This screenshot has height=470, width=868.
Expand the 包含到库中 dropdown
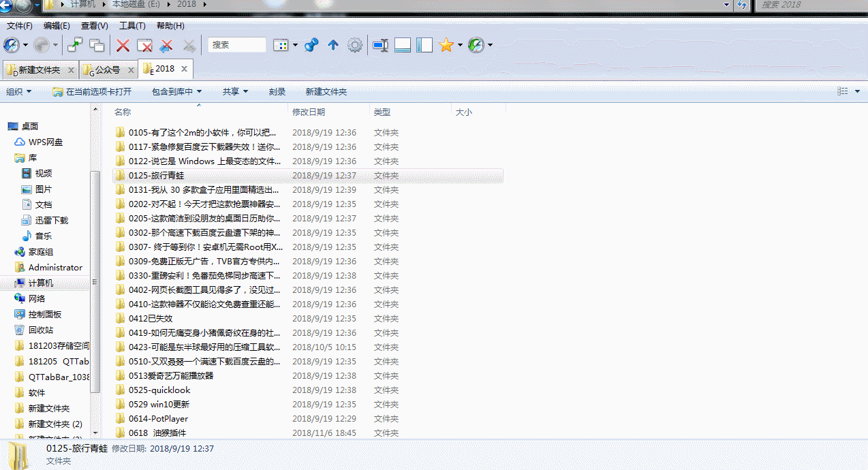[177, 91]
